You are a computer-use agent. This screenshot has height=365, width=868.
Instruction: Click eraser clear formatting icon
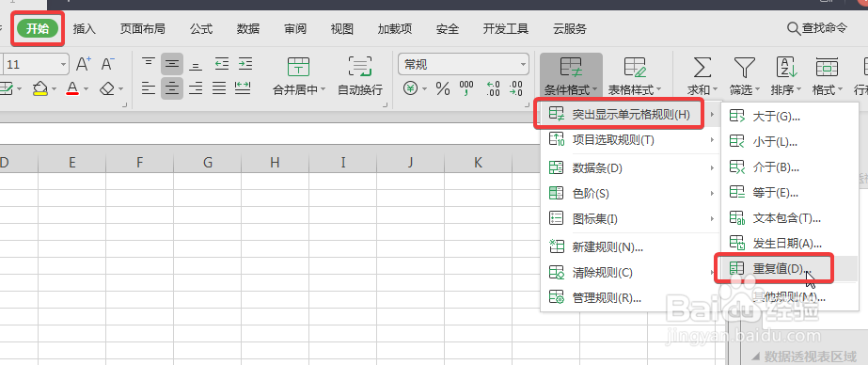[107, 88]
